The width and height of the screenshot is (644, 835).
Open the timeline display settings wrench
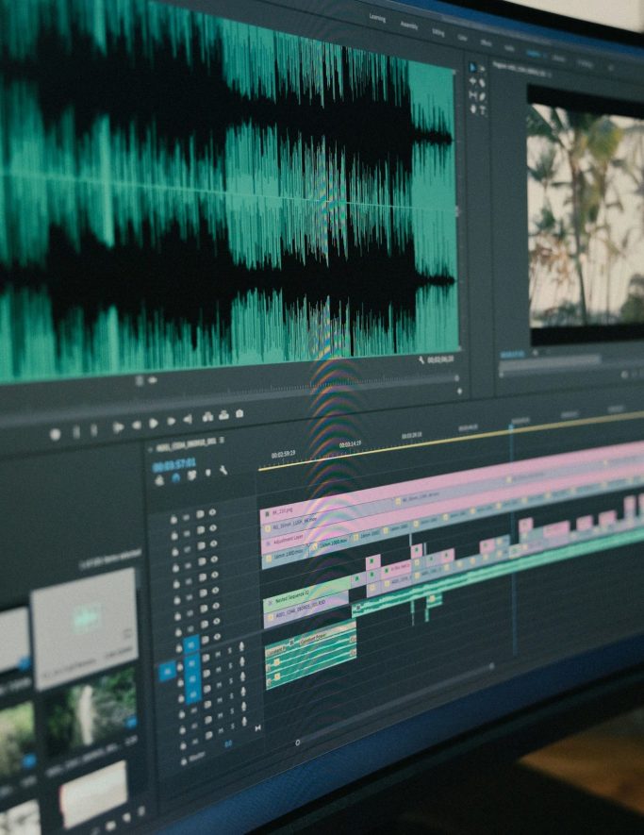223,470
